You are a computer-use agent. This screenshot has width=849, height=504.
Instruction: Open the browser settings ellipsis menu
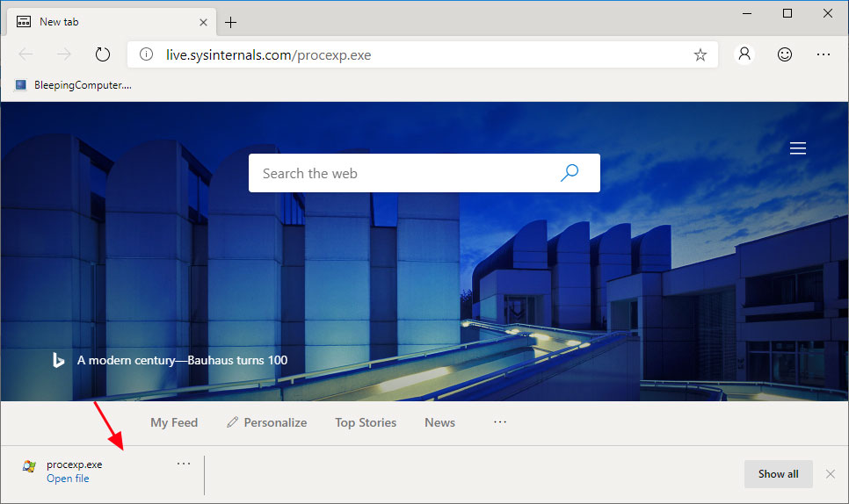[x=823, y=54]
